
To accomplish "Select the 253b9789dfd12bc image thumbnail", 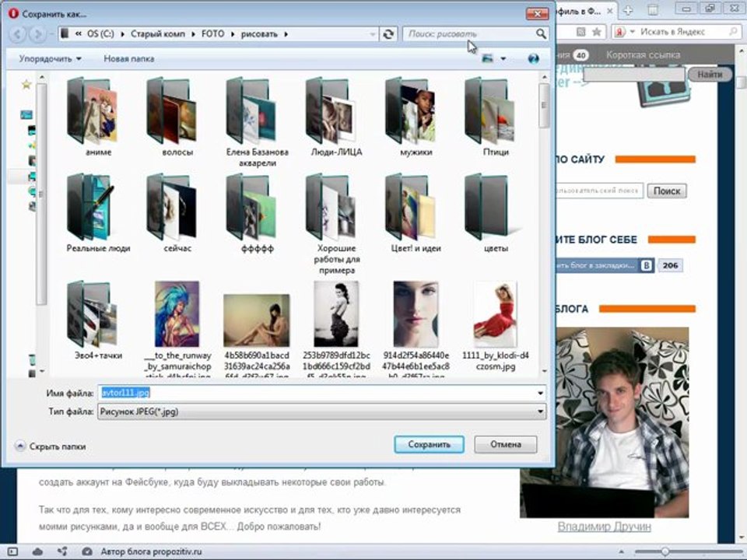I will (336, 314).
